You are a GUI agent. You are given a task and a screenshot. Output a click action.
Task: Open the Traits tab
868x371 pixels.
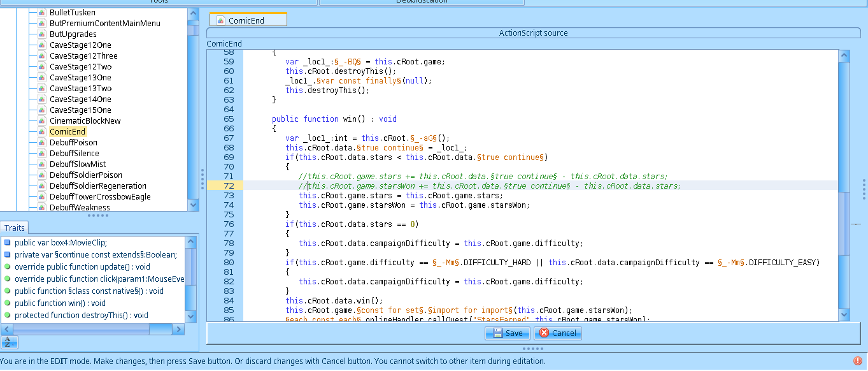[14, 228]
